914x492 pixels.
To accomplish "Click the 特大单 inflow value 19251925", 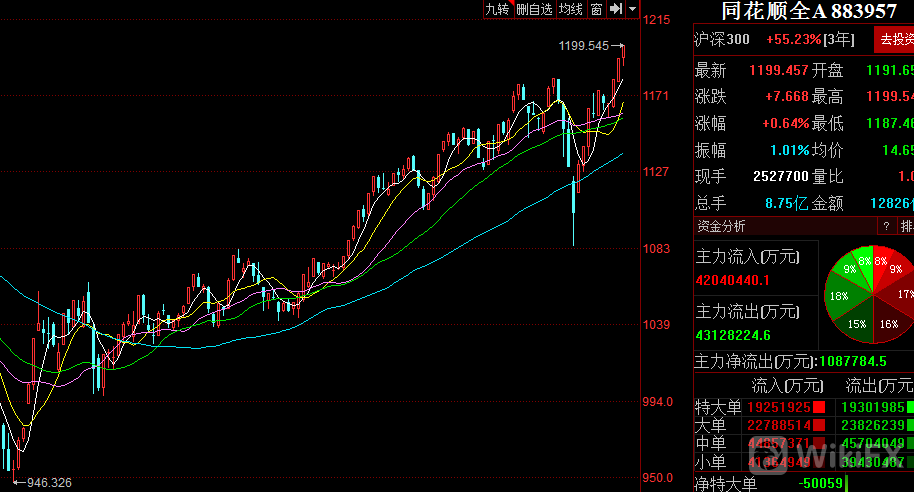I will 779,407.
